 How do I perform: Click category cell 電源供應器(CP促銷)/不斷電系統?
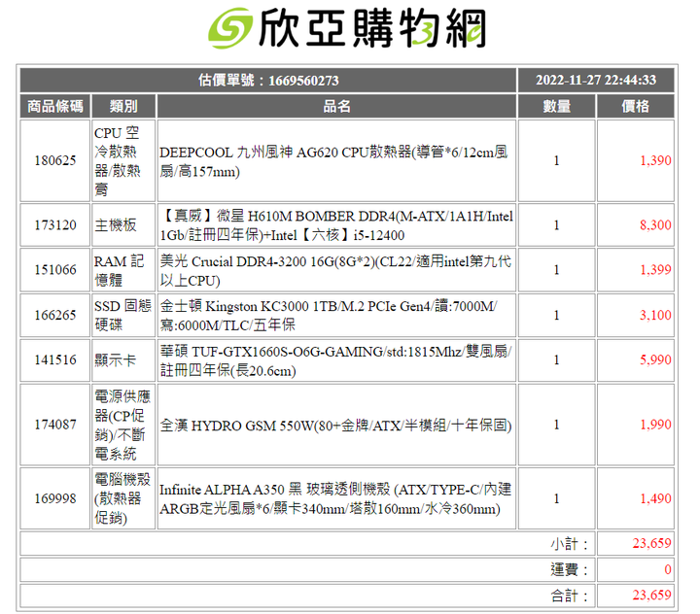tap(123, 425)
